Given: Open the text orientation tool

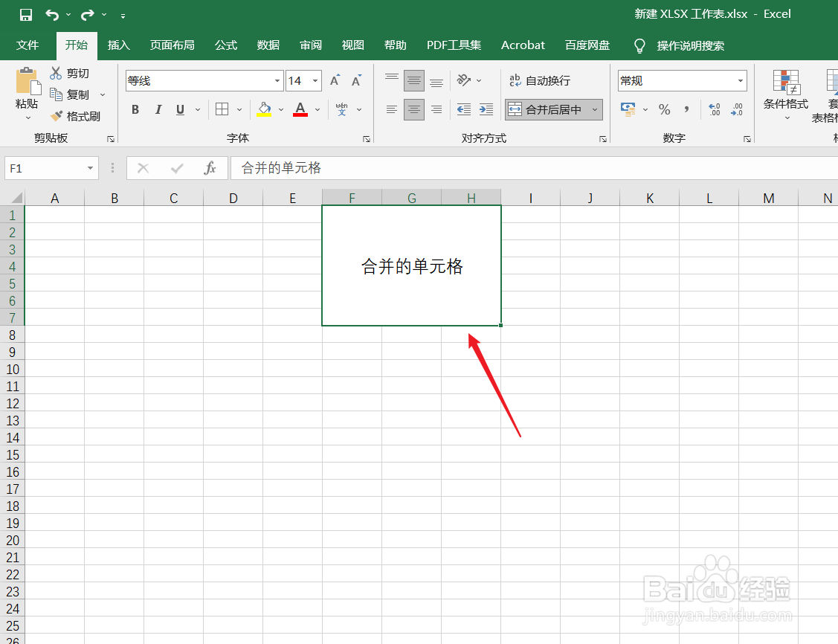Looking at the screenshot, I should pos(463,81).
